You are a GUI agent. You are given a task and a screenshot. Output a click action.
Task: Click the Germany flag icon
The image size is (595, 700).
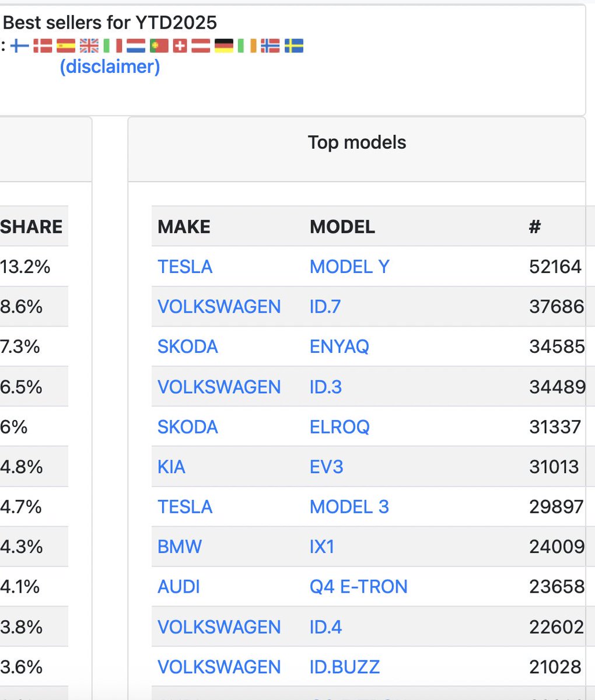224,45
